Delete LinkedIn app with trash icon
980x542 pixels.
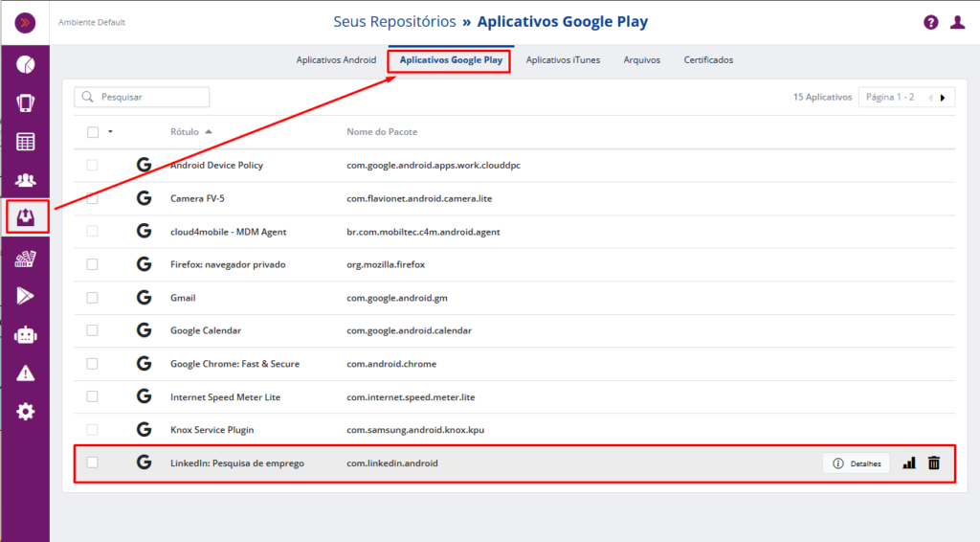click(934, 463)
